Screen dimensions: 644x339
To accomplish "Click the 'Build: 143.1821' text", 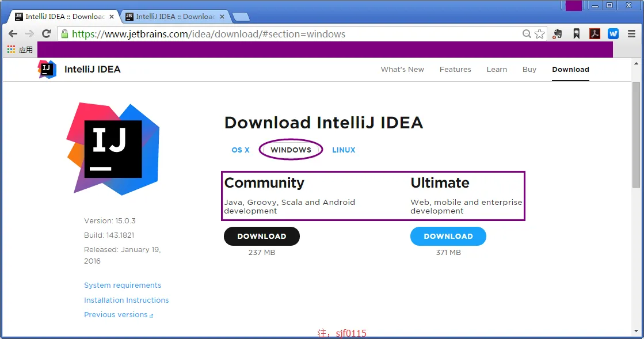I will click(109, 235).
